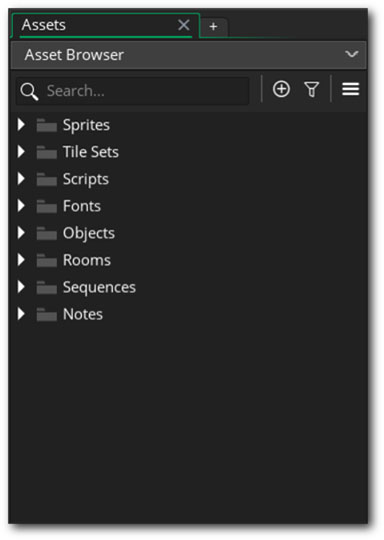Click the Rooms folder icon
The image size is (384, 540).
tap(47, 260)
